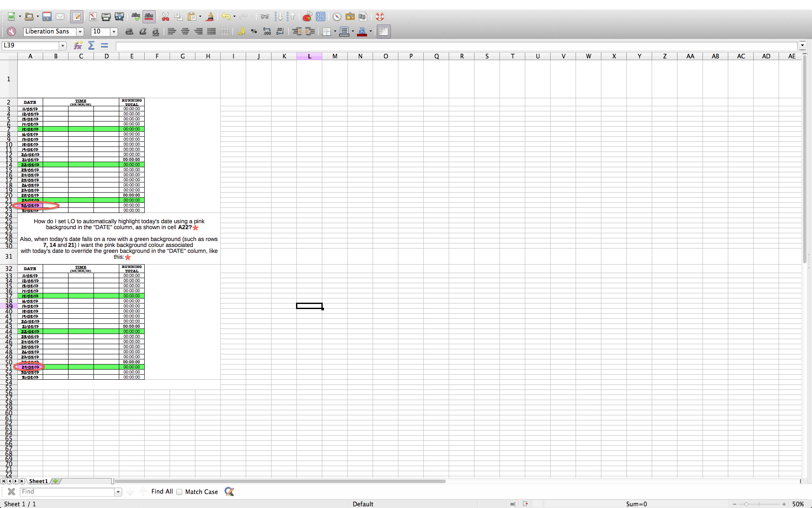Export directly as PDF

(x=93, y=17)
